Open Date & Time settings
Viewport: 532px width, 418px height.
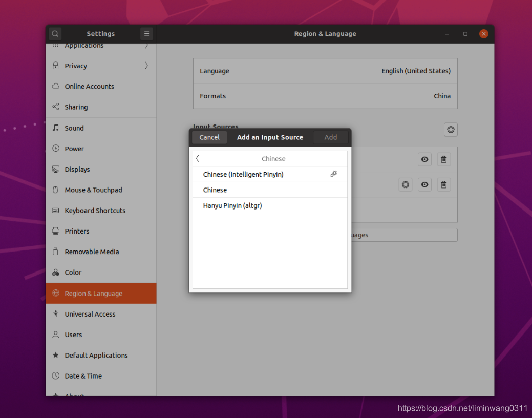(101, 376)
